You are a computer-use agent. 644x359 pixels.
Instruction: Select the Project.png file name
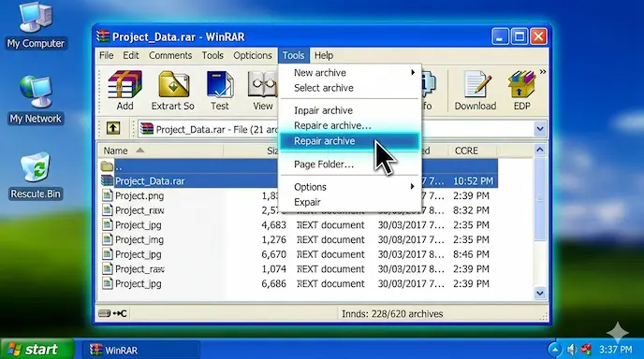coord(139,195)
